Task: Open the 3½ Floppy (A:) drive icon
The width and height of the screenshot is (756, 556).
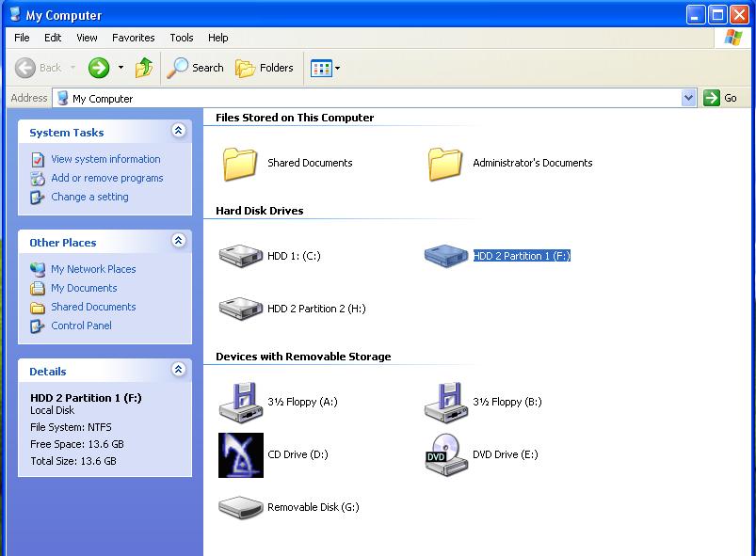Action: click(x=240, y=402)
